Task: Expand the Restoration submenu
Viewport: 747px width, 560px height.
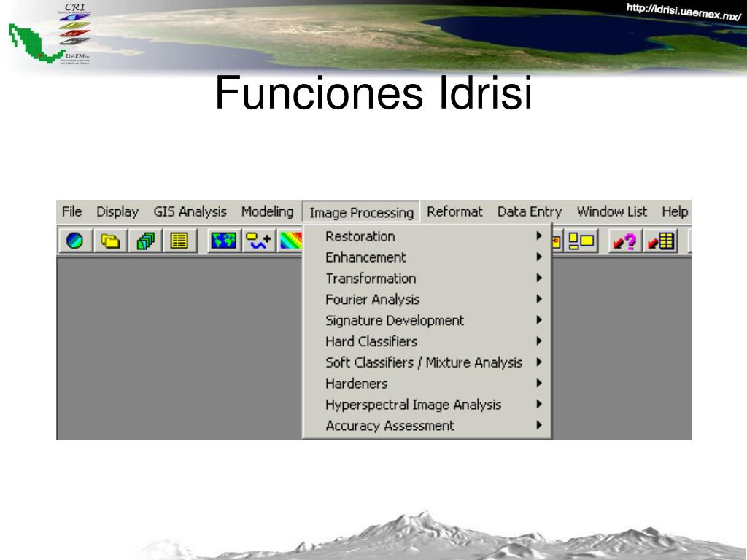Action: click(427, 236)
